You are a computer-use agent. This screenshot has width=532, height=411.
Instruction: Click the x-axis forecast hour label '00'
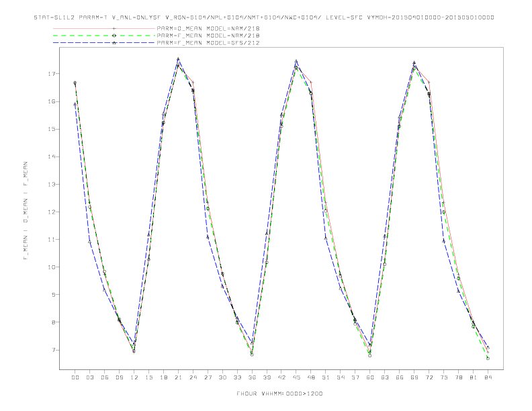75,377
